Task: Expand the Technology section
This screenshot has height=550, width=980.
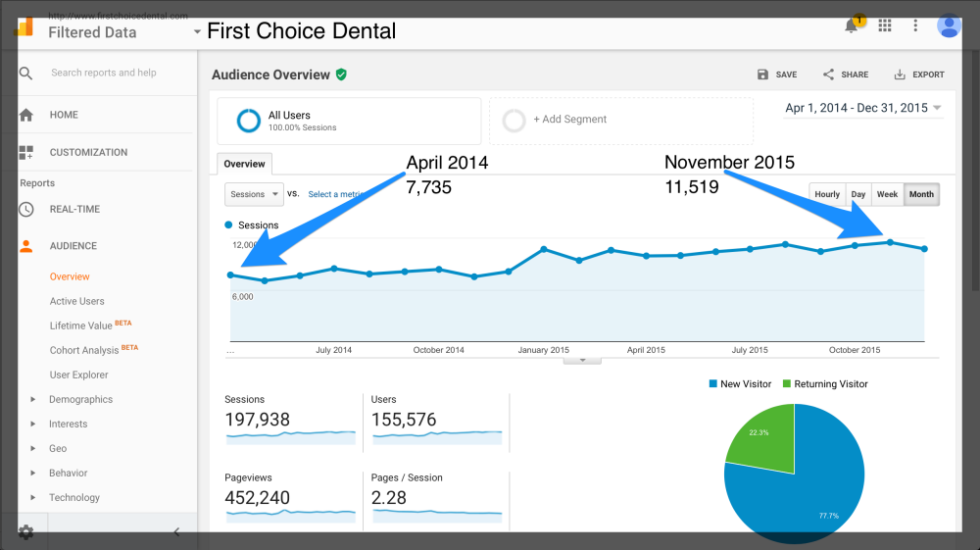Action: [x=32, y=497]
